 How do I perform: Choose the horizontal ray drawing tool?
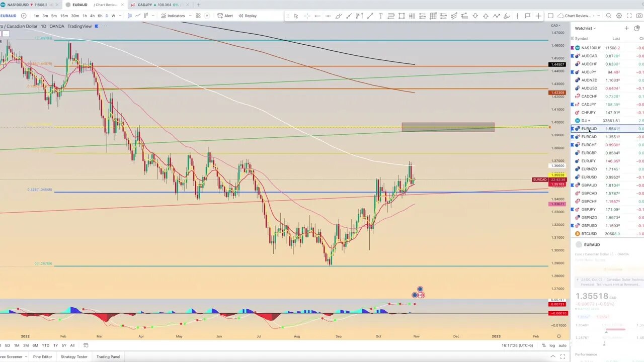[317, 16]
